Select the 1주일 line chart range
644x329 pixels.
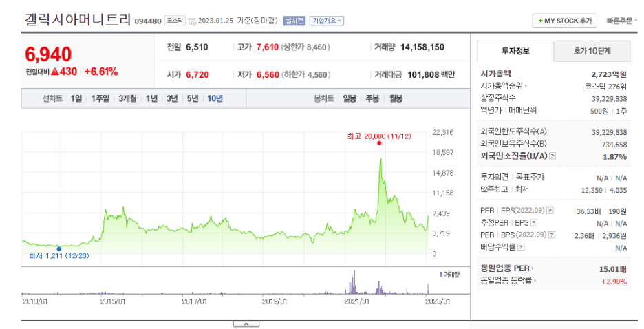100,98
